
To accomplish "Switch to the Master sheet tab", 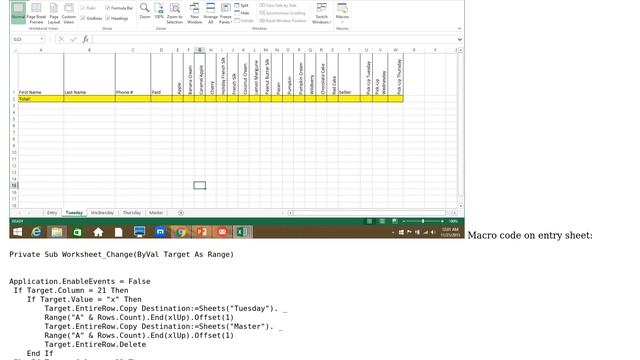I will point(156,213).
